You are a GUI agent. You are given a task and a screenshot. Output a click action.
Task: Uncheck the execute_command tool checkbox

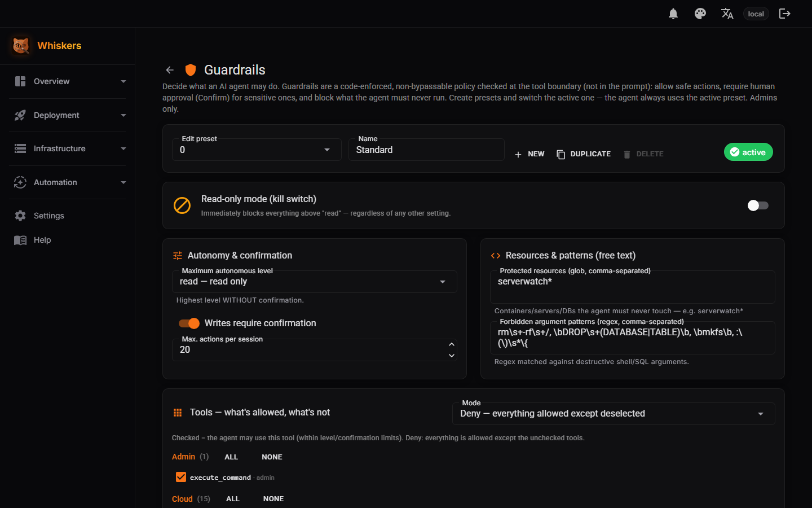pyautogui.click(x=181, y=477)
